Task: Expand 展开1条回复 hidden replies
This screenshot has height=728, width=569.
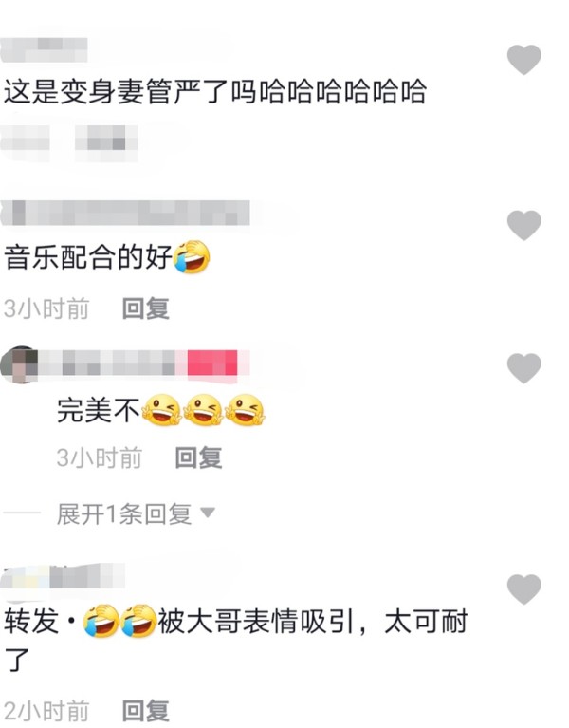Action: pyautogui.click(x=136, y=513)
